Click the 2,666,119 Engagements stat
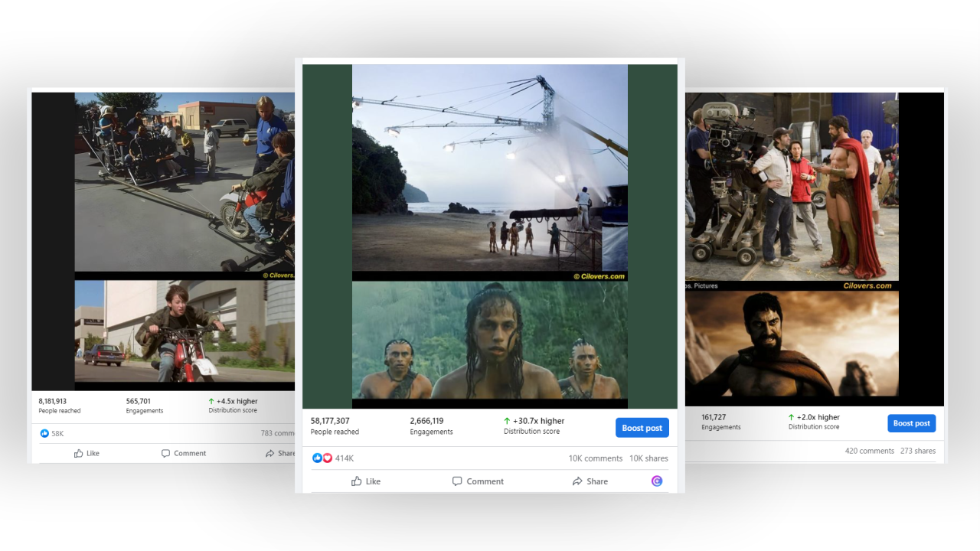This screenshot has width=980, height=551. pos(431,425)
